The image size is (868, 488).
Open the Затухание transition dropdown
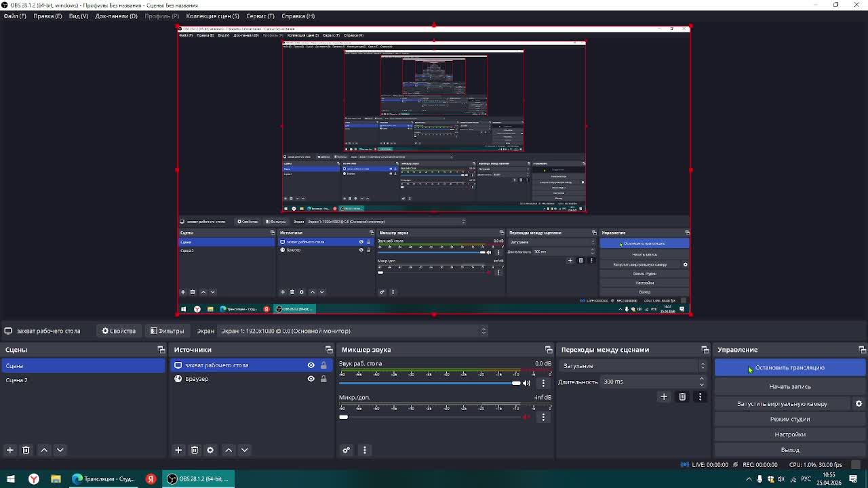633,366
